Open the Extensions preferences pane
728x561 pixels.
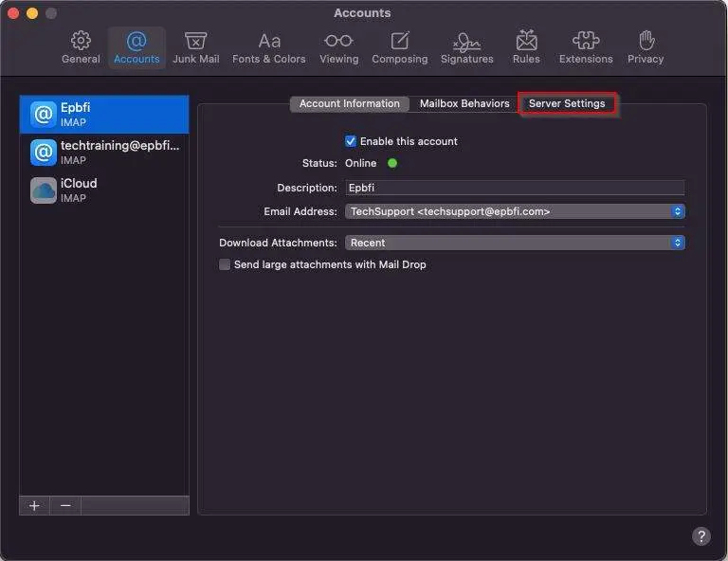pyautogui.click(x=586, y=47)
